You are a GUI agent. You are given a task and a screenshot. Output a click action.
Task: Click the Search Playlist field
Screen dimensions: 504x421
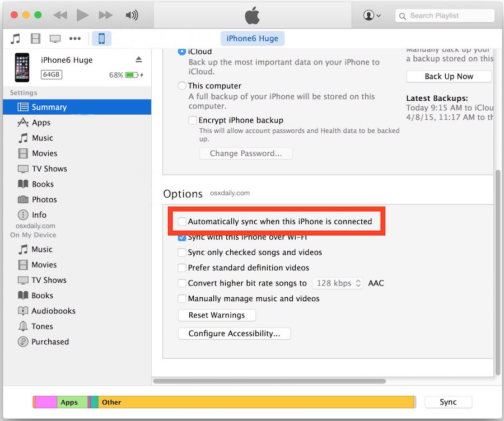click(445, 16)
